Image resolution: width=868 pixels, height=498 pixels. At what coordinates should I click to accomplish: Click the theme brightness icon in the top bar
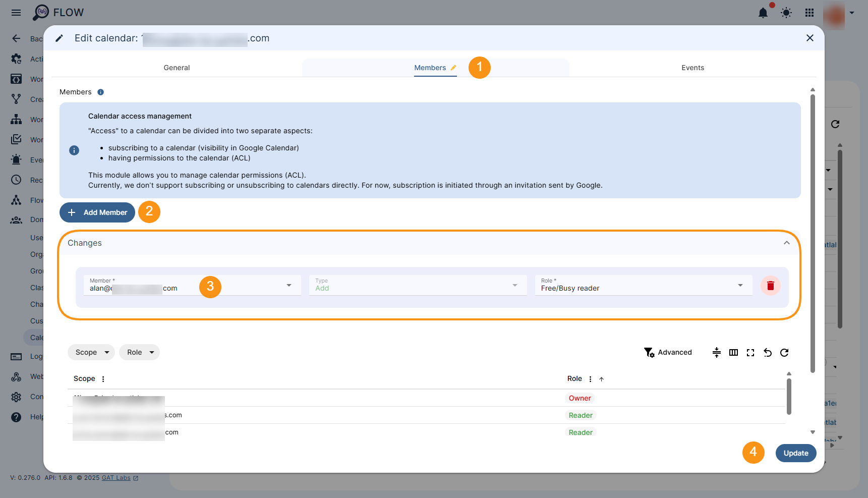pyautogui.click(x=786, y=13)
